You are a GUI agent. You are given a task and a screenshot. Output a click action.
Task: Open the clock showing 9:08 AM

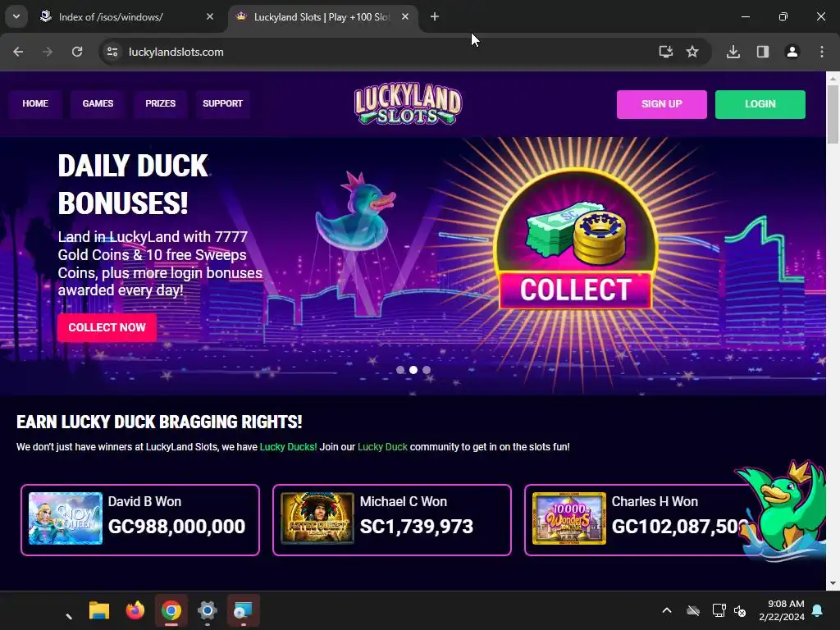click(x=782, y=610)
